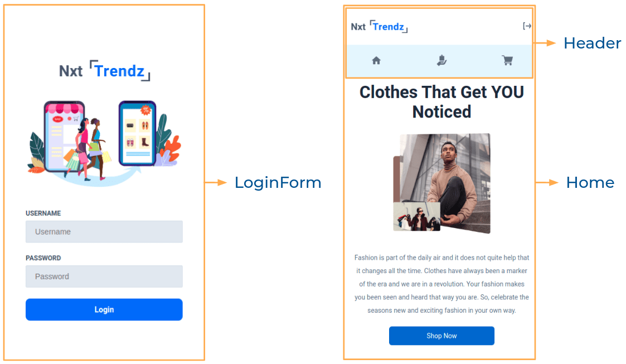Click the Nxt Trendz logo in header
The image size is (626, 364).
pyautogui.click(x=379, y=27)
